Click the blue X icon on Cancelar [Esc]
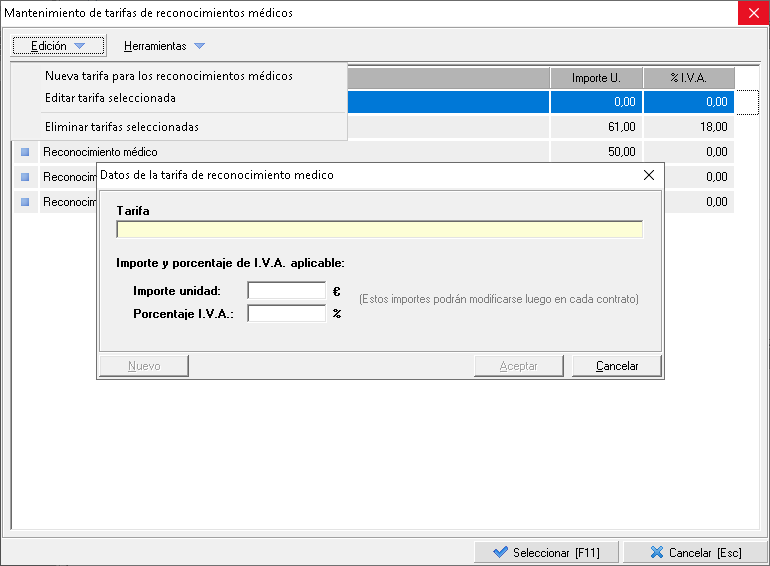The width and height of the screenshot is (770, 566). [x=656, y=552]
